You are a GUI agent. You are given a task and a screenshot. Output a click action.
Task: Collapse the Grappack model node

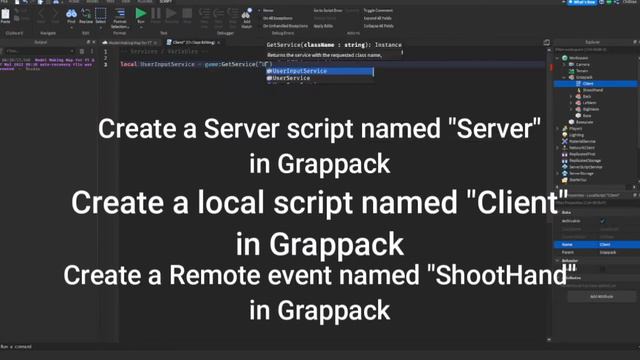coord(564,77)
